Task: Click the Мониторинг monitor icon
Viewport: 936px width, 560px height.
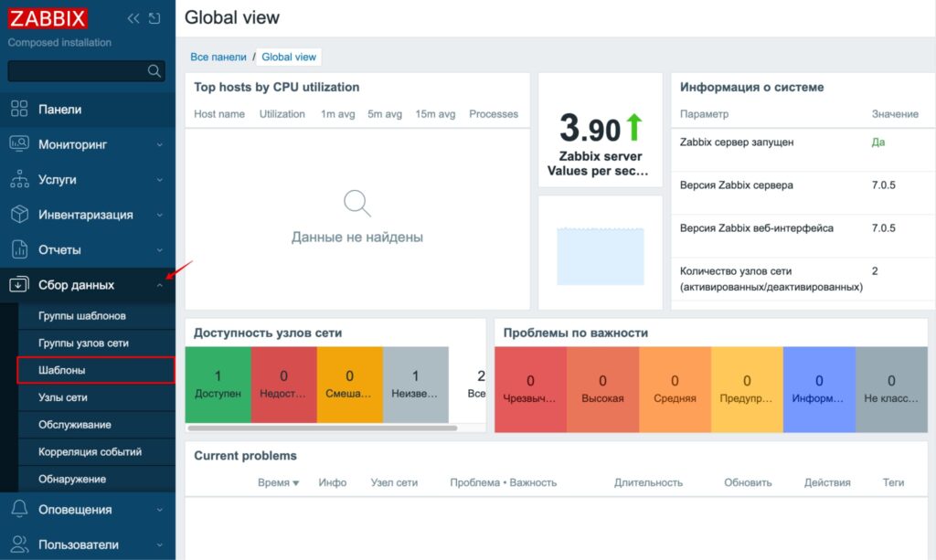Action: pos(19,144)
